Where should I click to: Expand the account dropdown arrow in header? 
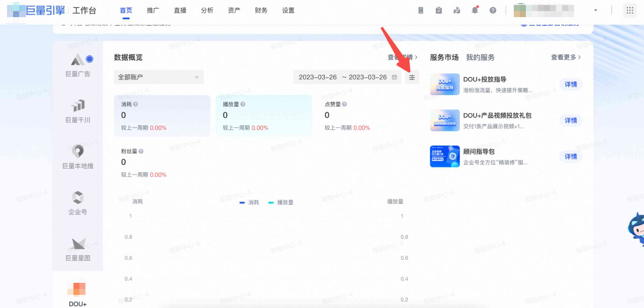(596, 11)
